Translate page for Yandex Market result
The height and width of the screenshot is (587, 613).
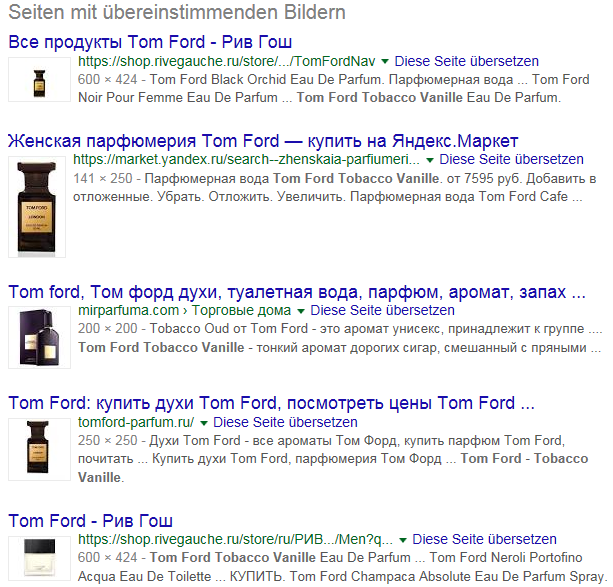click(x=511, y=160)
